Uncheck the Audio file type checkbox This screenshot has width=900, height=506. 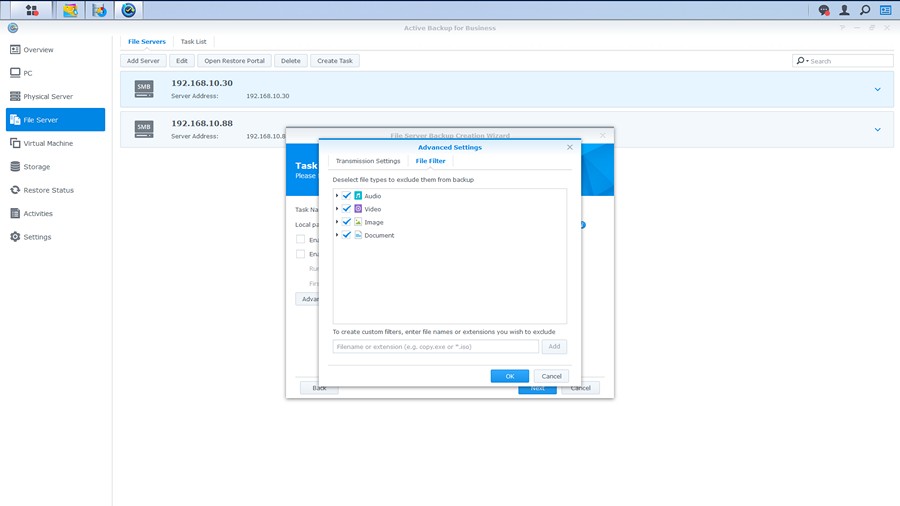(347, 196)
